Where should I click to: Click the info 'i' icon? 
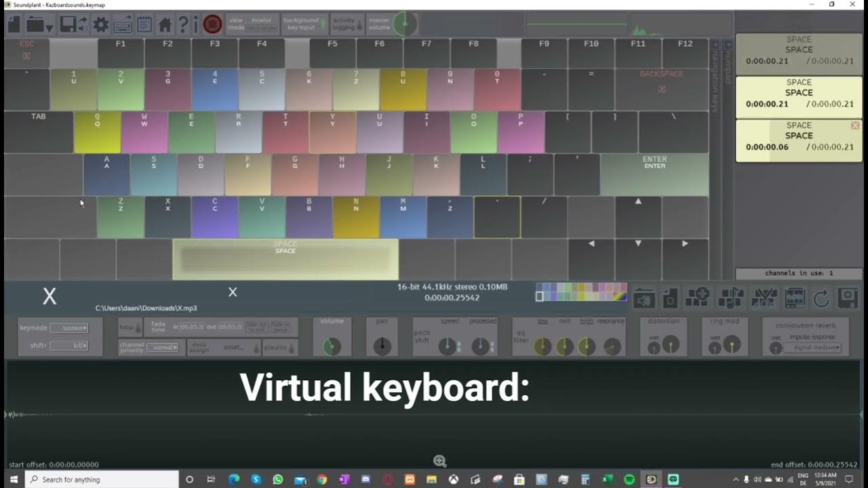pos(195,25)
